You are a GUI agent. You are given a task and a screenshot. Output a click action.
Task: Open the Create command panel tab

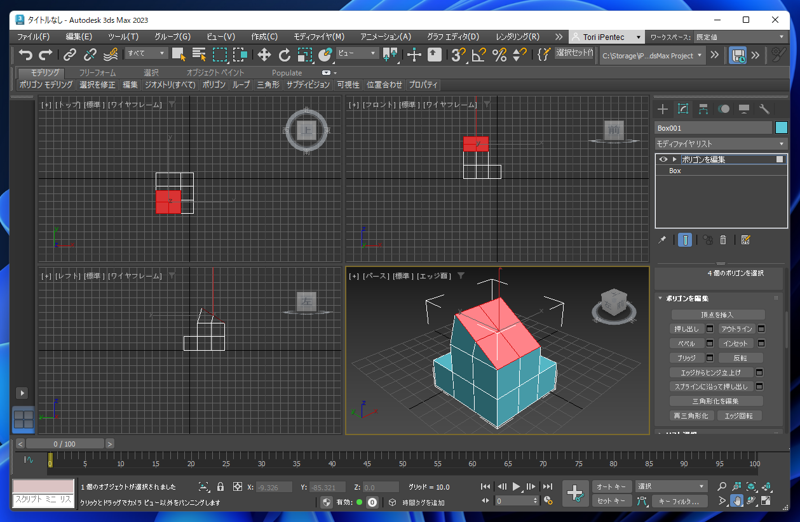662,109
